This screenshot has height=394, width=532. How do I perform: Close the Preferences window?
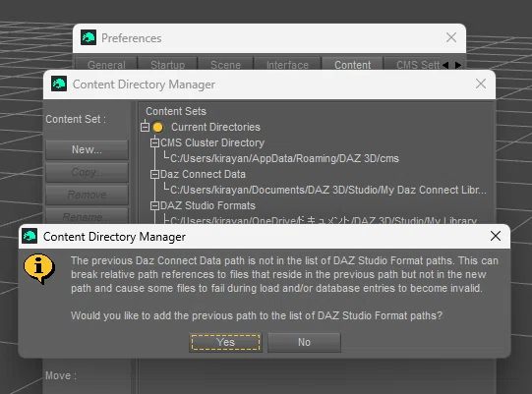pyautogui.click(x=451, y=37)
